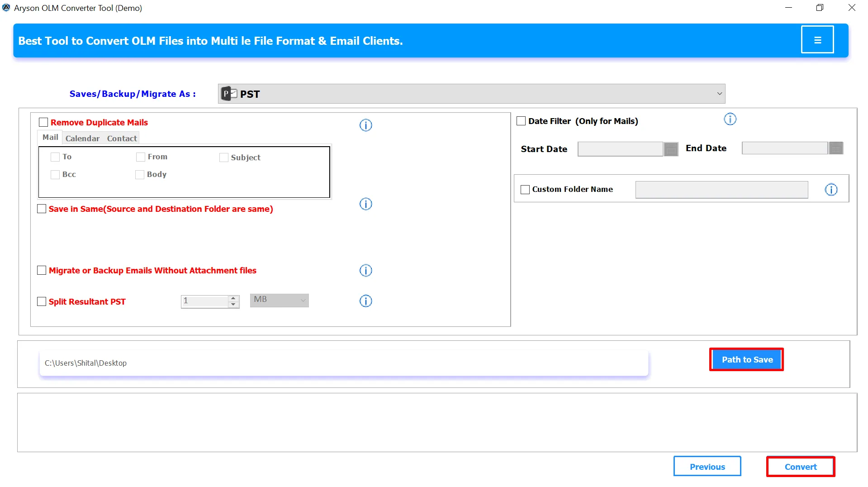Switch to the Calendar tab
The height and width of the screenshot is (487, 868).
click(x=82, y=138)
